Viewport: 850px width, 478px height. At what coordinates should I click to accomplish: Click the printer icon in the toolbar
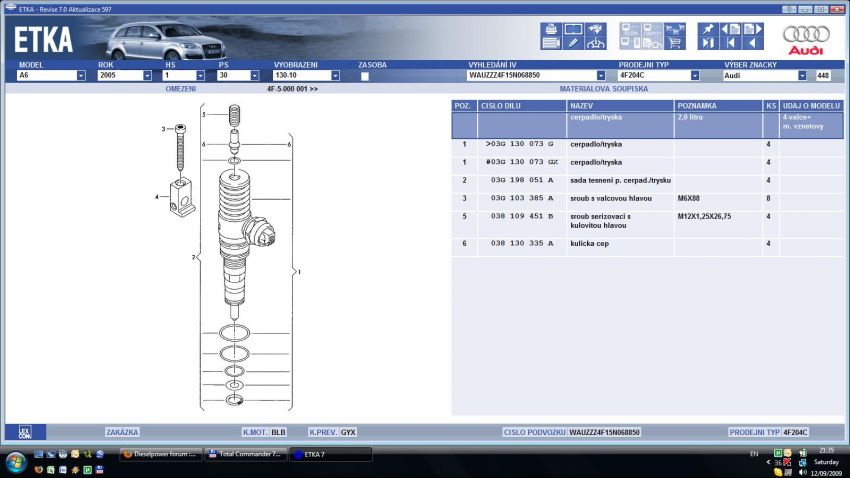tap(551, 29)
